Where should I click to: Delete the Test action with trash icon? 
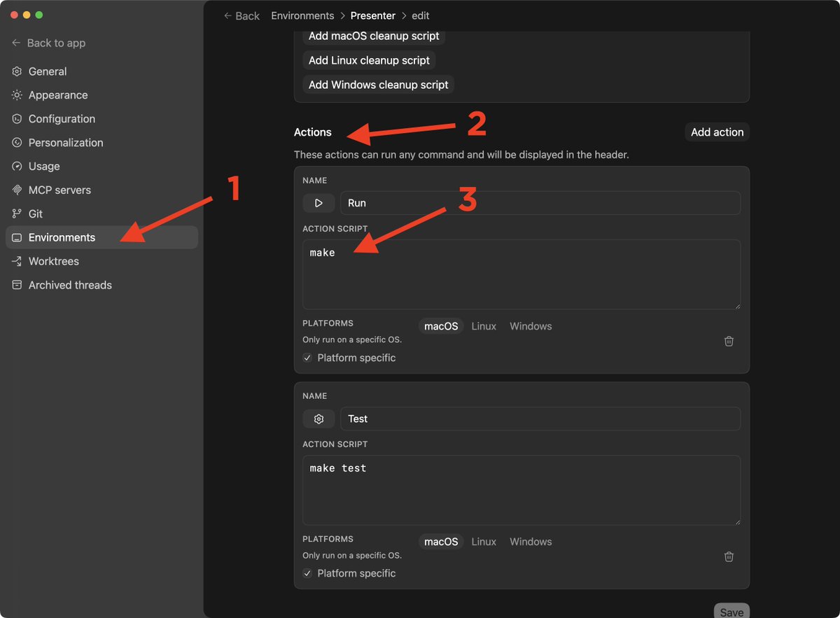[729, 556]
